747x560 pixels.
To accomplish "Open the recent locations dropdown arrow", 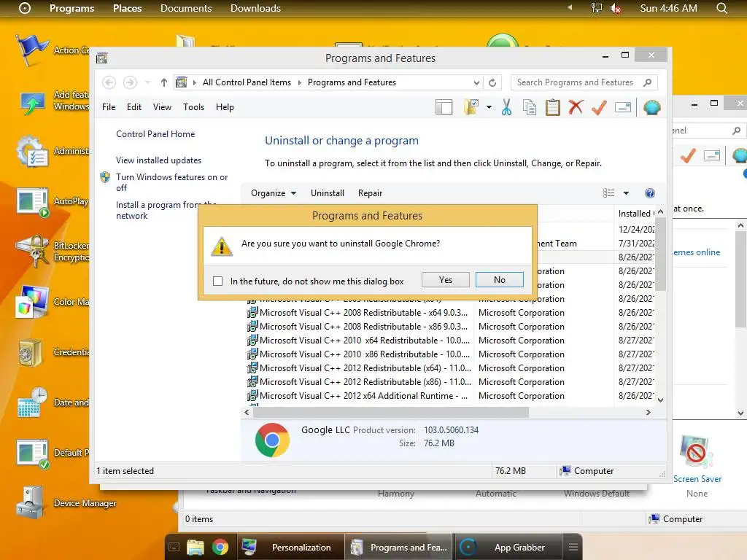I will click(x=147, y=82).
